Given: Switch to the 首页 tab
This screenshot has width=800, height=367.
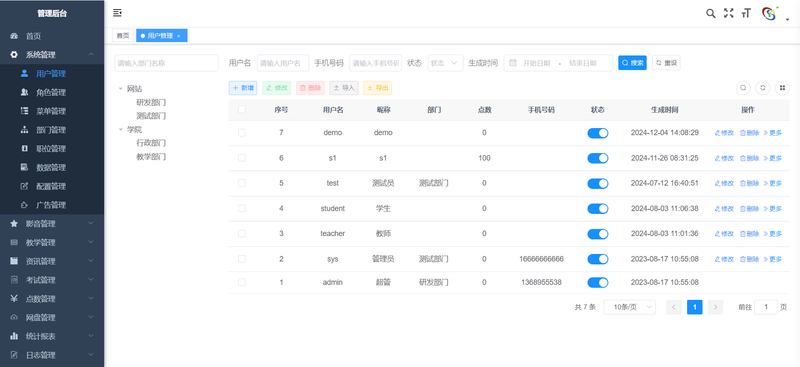Looking at the screenshot, I should point(122,36).
